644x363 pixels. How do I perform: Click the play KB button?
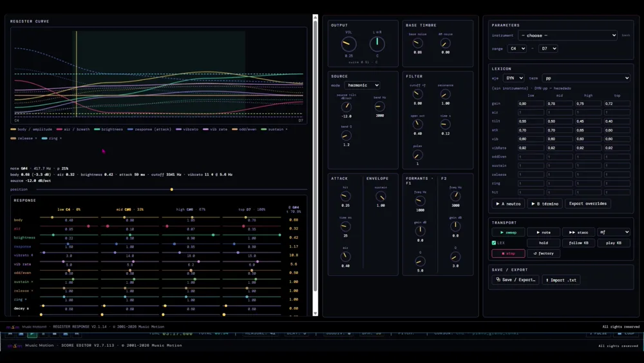point(614,243)
